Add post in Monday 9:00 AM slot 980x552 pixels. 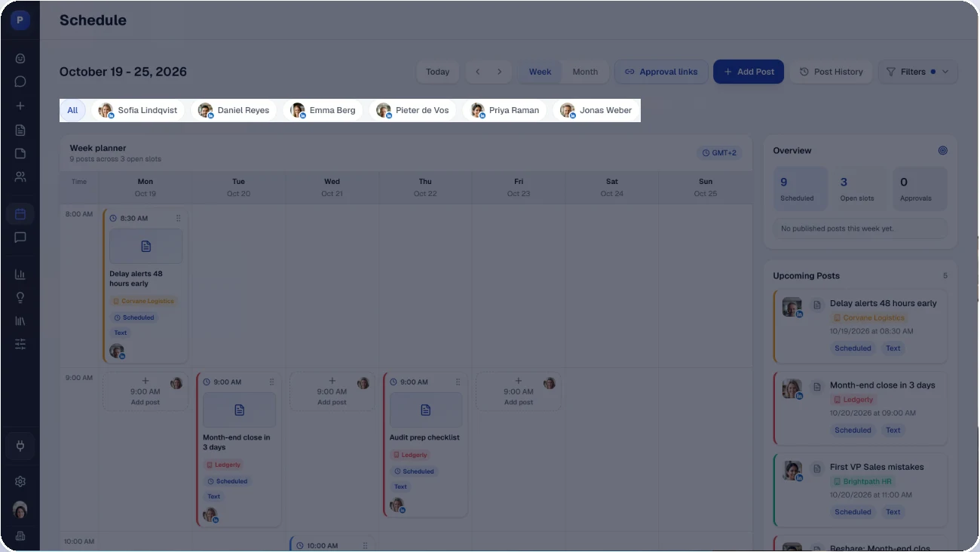[145, 391]
